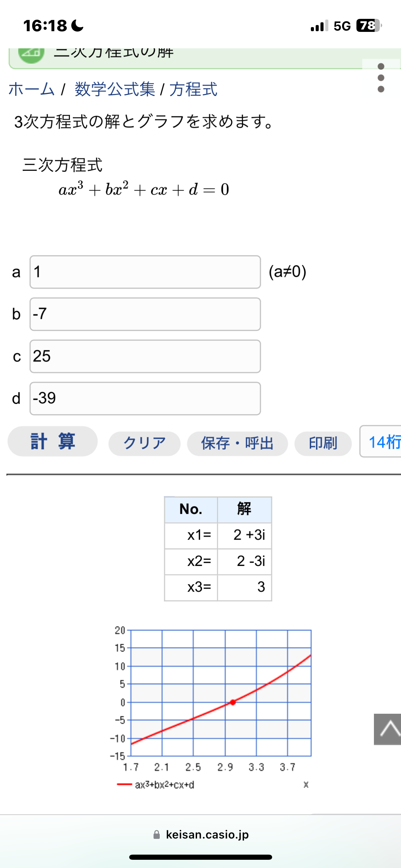401x868 pixels.
Task: Open the 14桁 digits dropdown
Action: (382, 442)
